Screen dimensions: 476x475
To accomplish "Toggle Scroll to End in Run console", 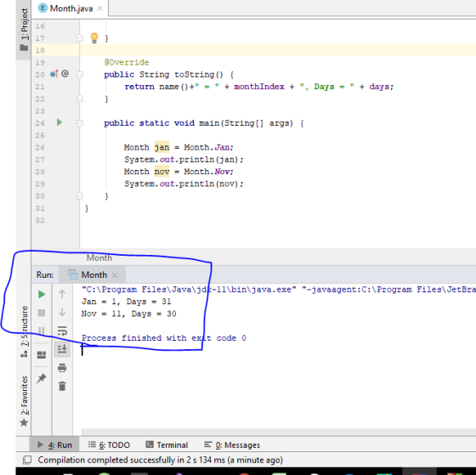I will [62, 348].
